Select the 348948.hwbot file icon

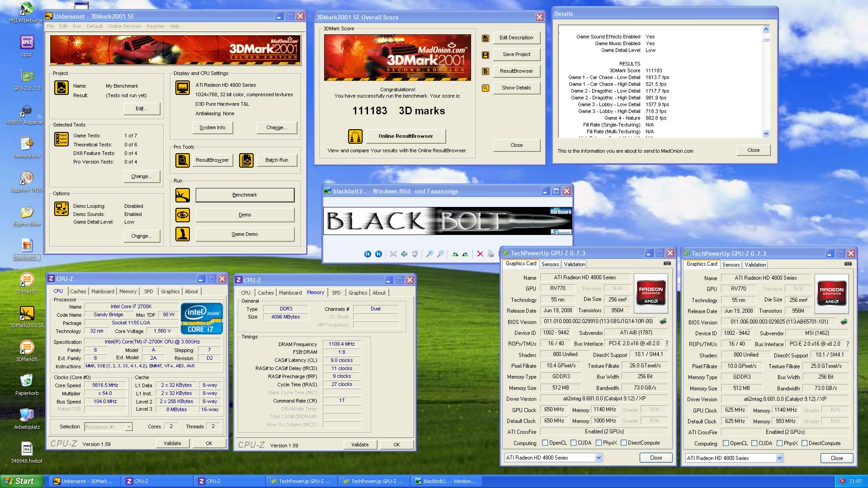[x=27, y=453]
